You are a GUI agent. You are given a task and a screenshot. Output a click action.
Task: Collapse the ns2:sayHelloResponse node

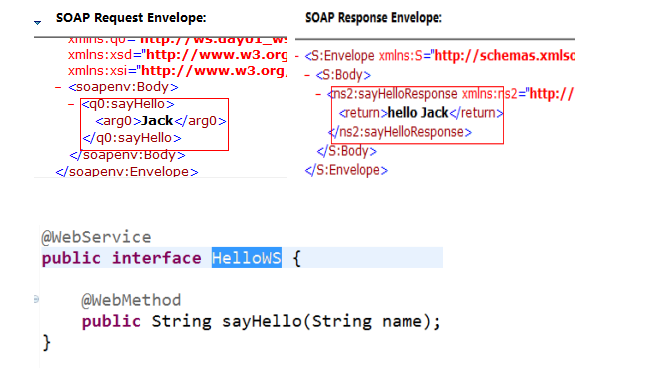tap(318, 94)
